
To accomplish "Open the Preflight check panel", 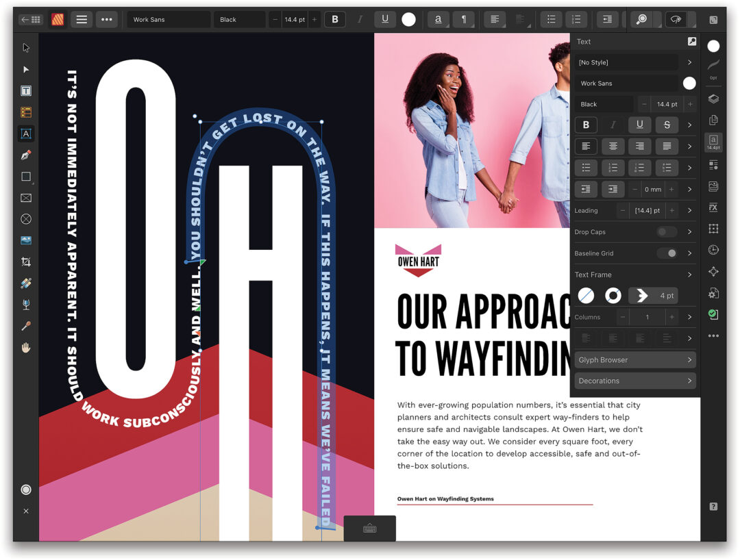I will click(713, 315).
